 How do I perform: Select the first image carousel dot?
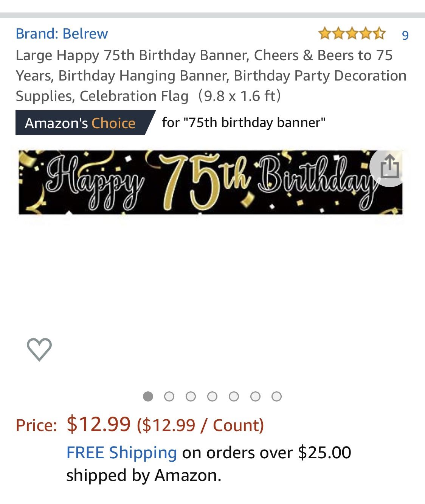pos(148,396)
